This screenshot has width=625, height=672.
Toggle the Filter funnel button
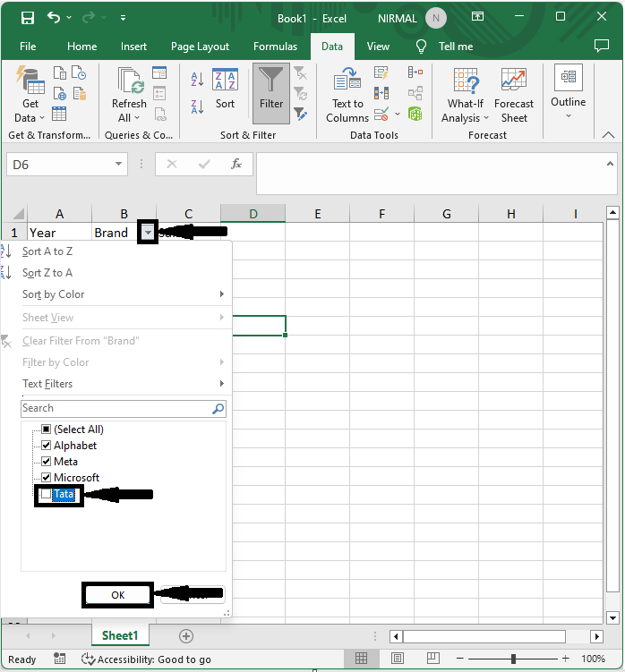point(271,93)
